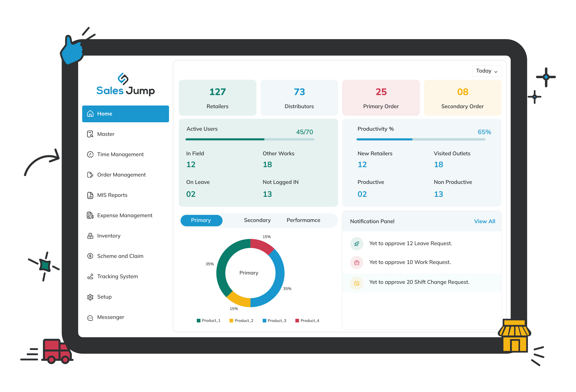Viewport: 576px width, 392px height.
Task: Click the Order Management icon
Action: (90, 175)
